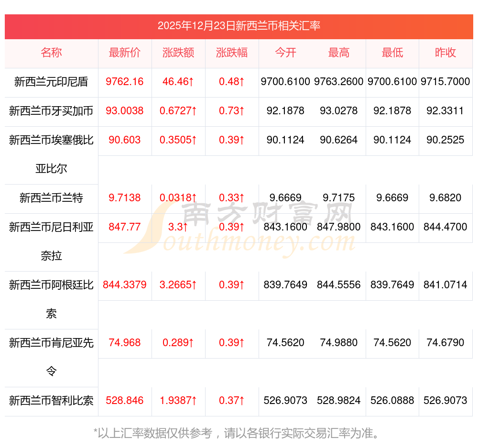
Task: Click previous close 844.4700
Action: click(445, 227)
